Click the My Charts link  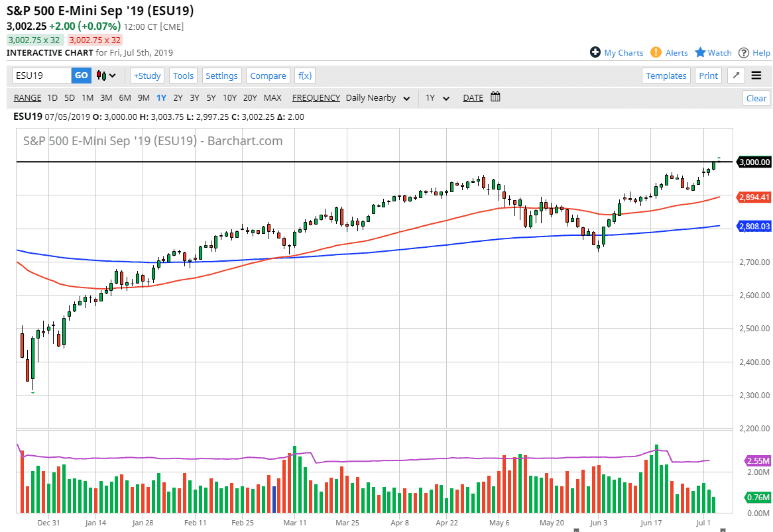pos(624,53)
